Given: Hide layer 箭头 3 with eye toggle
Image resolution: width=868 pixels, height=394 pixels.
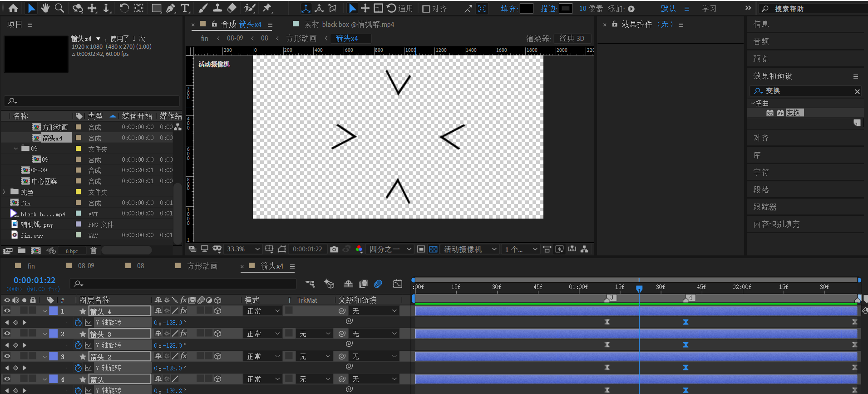Looking at the screenshot, I should coord(7,334).
